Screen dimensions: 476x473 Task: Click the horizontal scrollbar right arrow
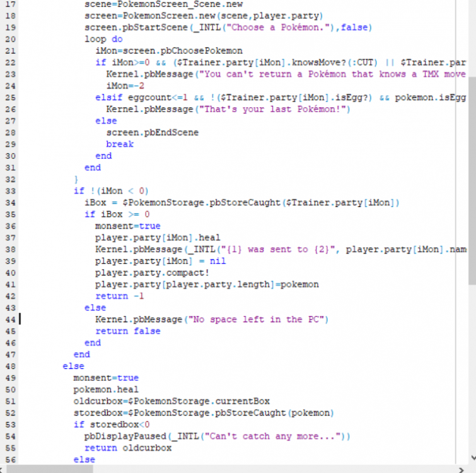(461, 470)
